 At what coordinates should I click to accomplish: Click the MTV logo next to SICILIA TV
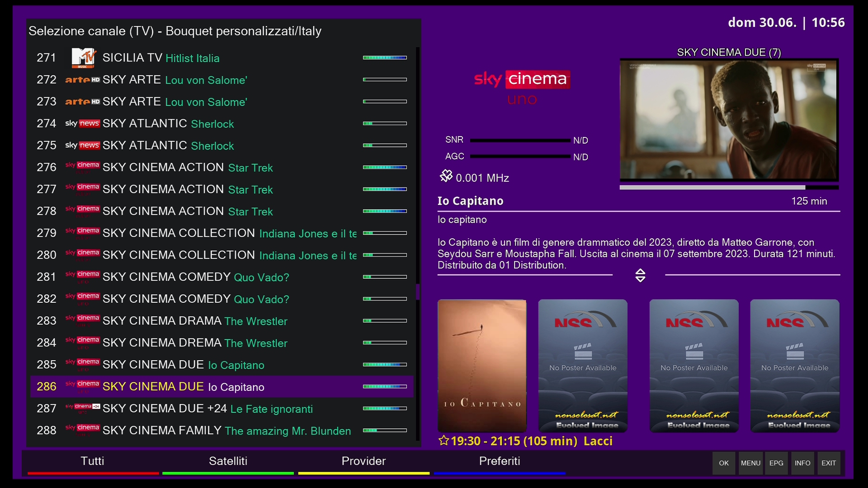(x=84, y=58)
